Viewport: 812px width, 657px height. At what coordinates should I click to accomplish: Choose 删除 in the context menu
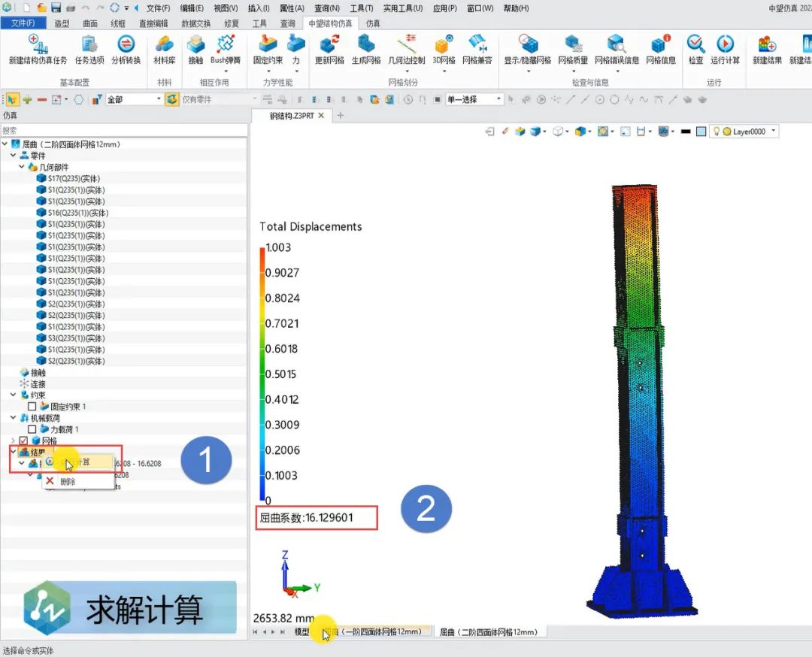pyautogui.click(x=67, y=481)
